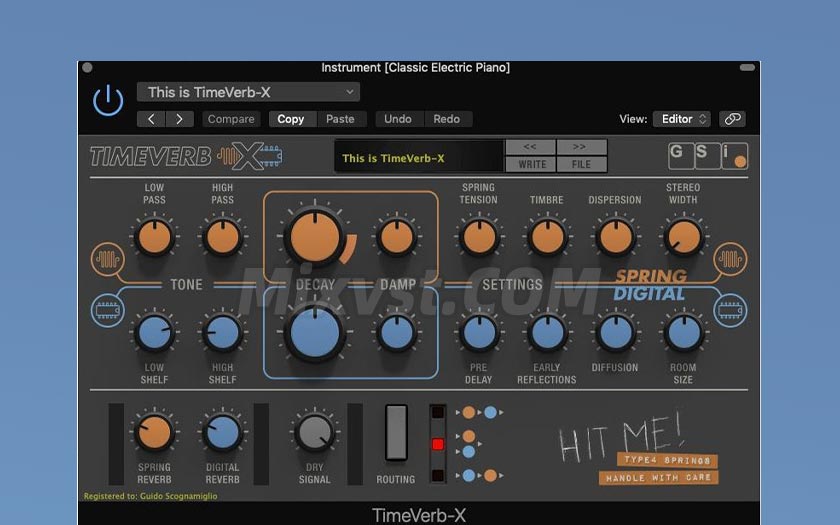This screenshot has width=840, height=525.
Task: Click the left digital chip icon
Action: 107,310
